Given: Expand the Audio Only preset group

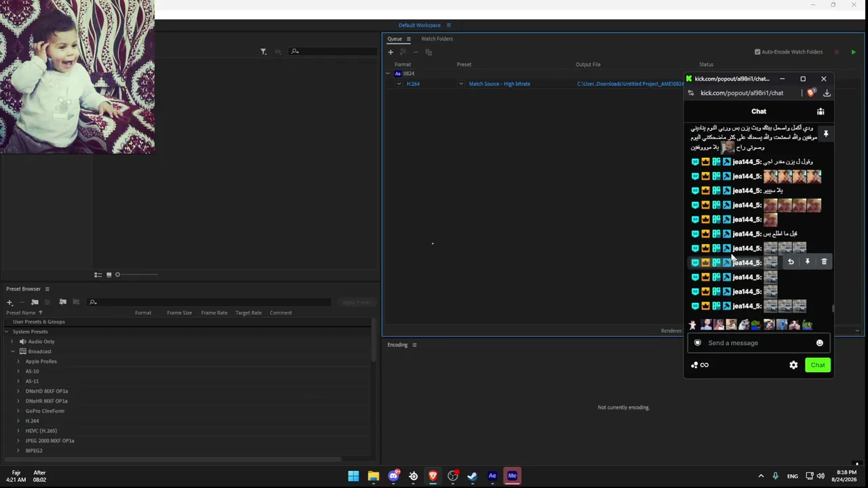Looking at the screenshot, I should 13,342.
